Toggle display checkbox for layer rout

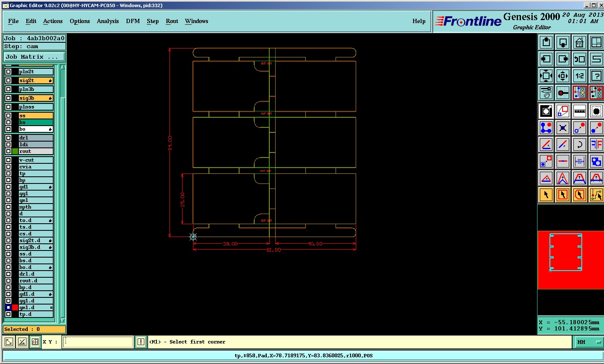pos(8,151)
